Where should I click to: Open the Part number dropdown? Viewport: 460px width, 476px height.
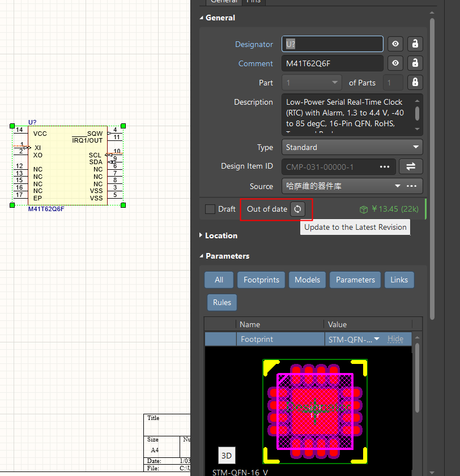(312, 83)
